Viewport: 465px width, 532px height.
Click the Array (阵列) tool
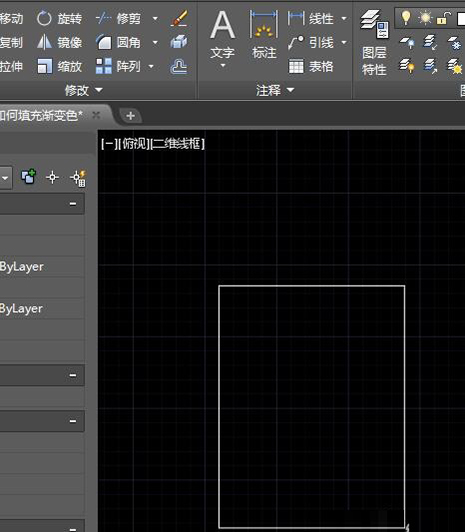point(118,66)
